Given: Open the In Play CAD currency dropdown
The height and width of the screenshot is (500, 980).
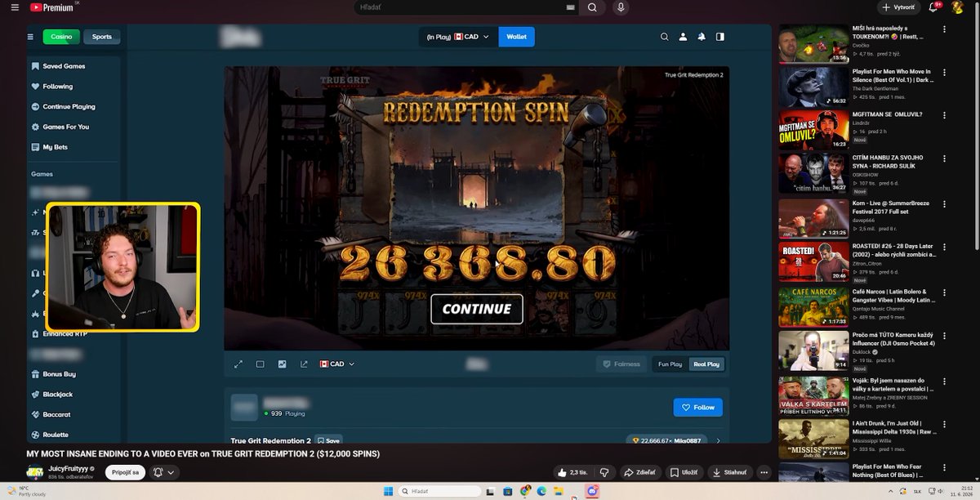Looking at the screenshot, I should 458,37.
